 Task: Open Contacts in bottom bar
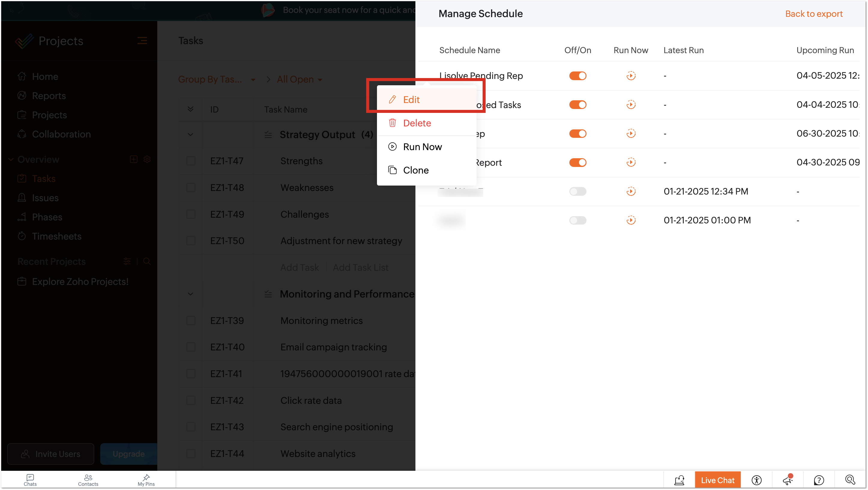pos(88,480)
